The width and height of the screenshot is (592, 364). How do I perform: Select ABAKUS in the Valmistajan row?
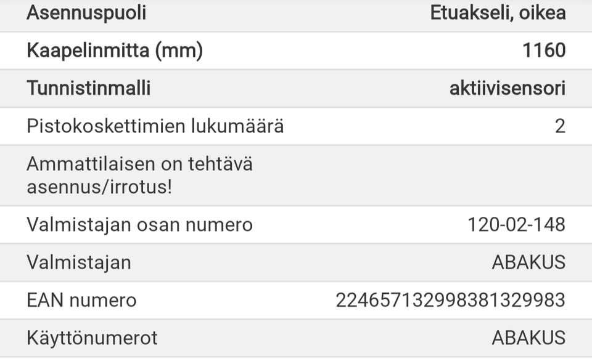click(528, 262)
